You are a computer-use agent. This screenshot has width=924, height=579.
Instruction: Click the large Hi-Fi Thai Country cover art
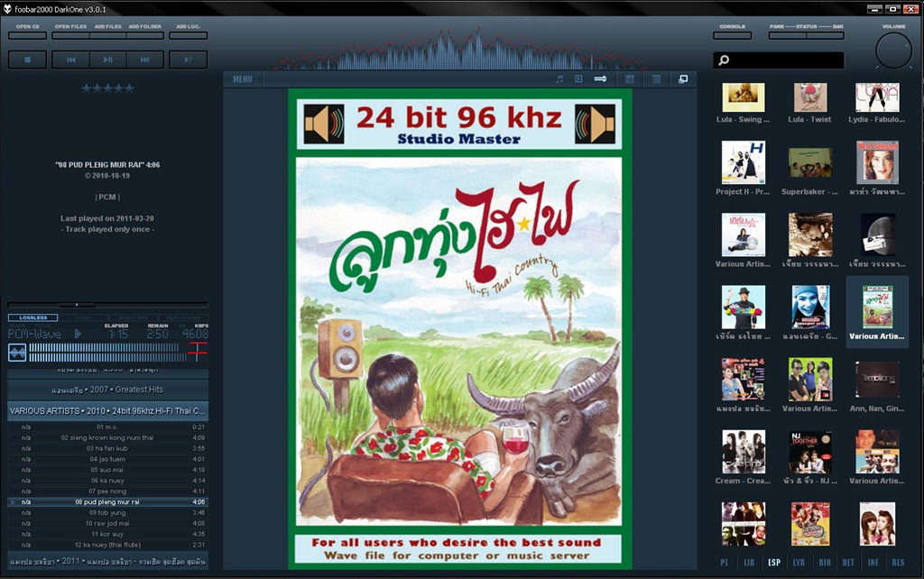click(459, 328)
